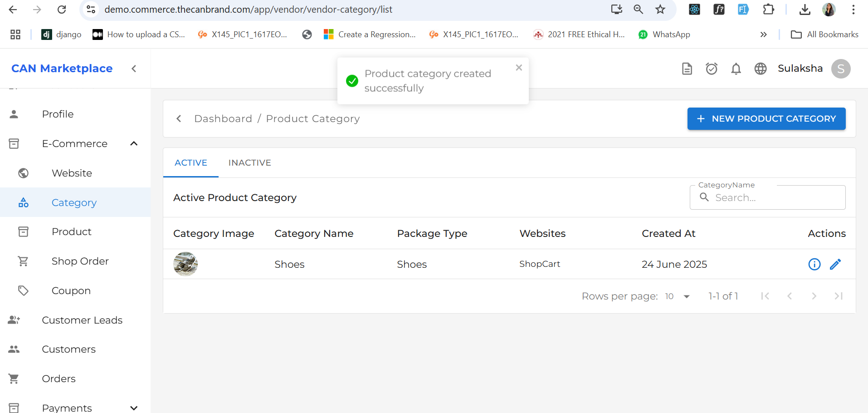Open browser downloads icon

(805, 10)
